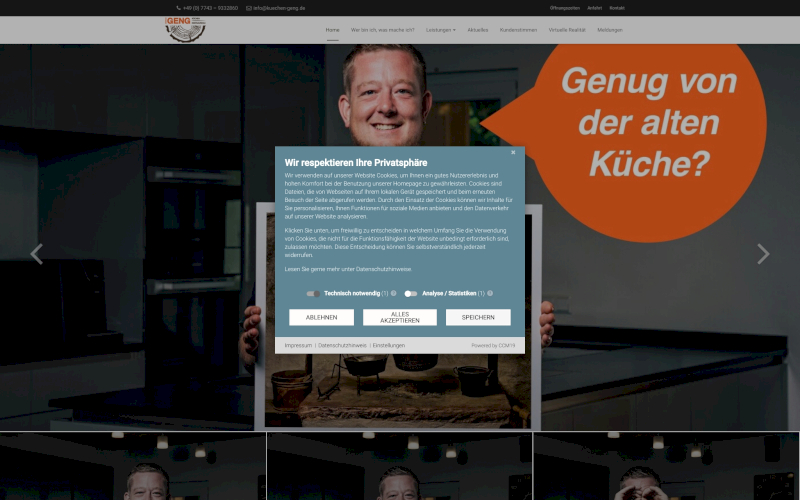800x500 pixels.
Task: Select Kundenstimmen in the navigation bar
Action: point(518,30)
